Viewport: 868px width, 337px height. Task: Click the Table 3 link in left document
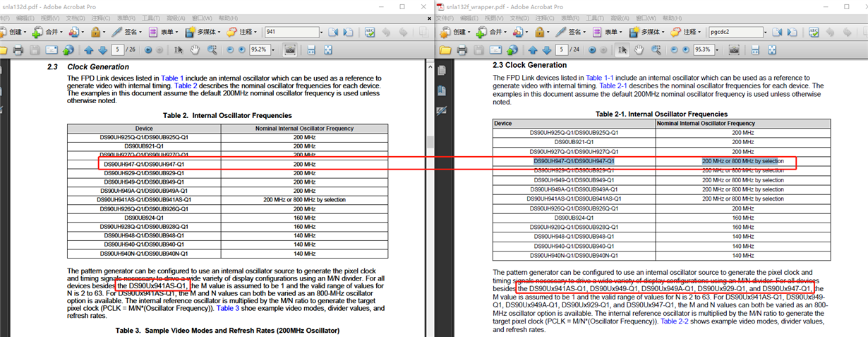[x=228, y=309]
